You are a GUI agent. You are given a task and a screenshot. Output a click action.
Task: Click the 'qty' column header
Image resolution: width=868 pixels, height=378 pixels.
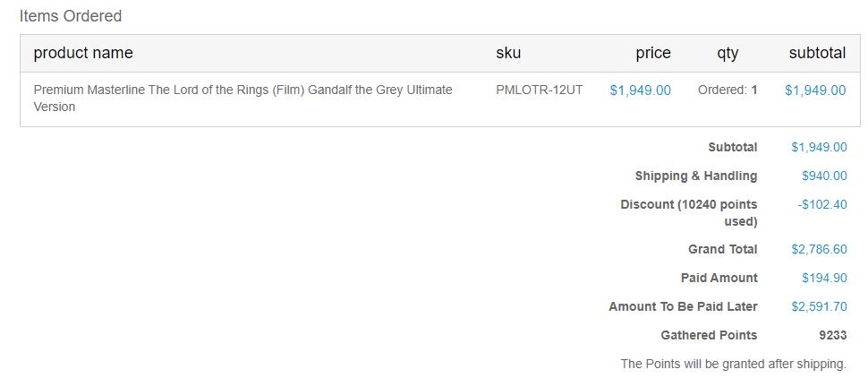point(728,54)
